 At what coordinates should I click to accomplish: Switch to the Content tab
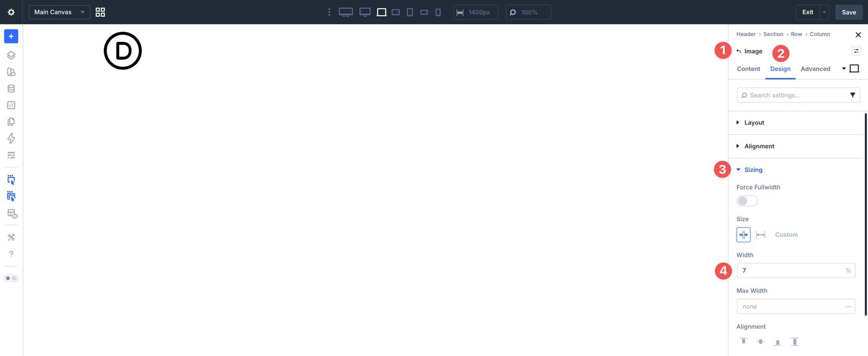pos(748,69)
